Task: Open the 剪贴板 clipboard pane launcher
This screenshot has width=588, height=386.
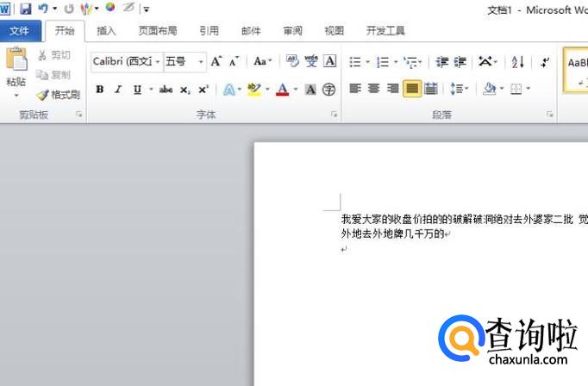Action: pyautogui.click(x=78, y=115)
